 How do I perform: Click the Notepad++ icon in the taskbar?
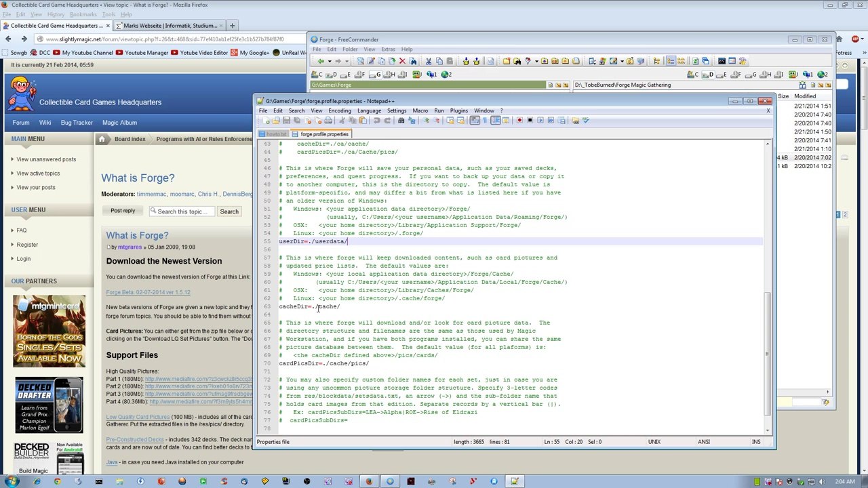515,481
